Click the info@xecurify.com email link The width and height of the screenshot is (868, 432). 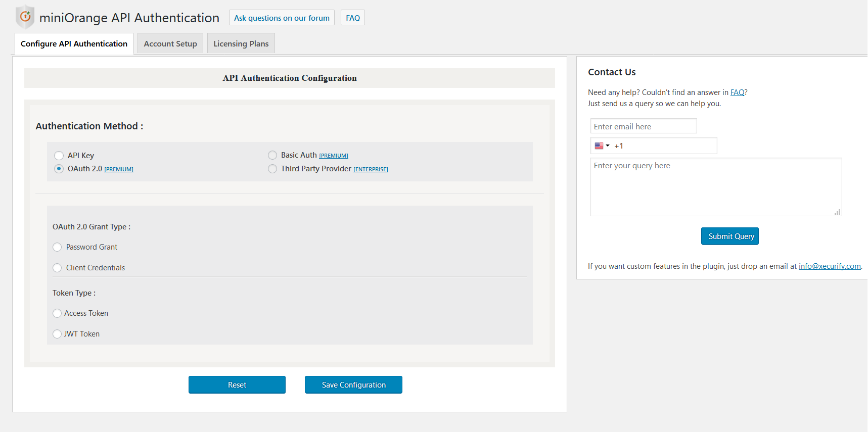point(829,266)
